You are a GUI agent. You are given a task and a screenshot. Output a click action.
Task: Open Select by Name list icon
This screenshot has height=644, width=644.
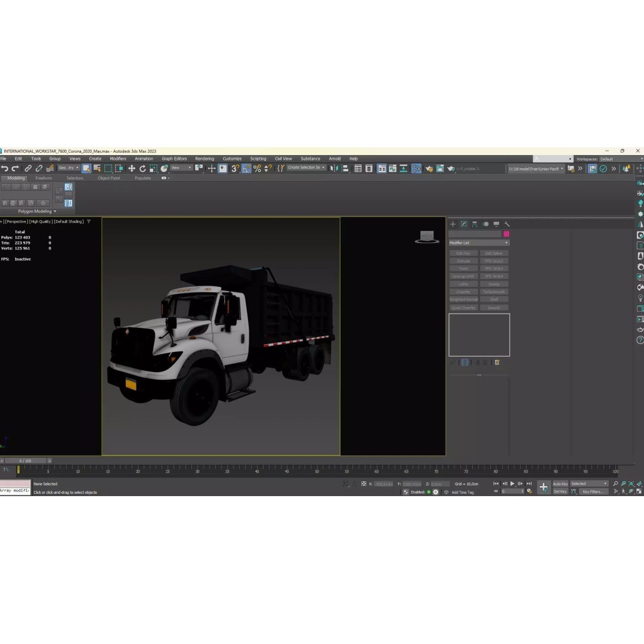pos(97,168)
